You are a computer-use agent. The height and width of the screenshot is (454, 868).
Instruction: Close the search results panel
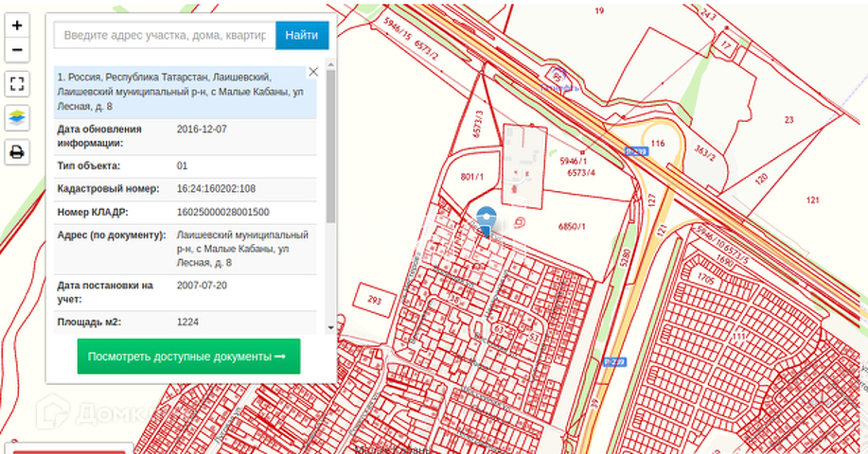tap(313, 71)
